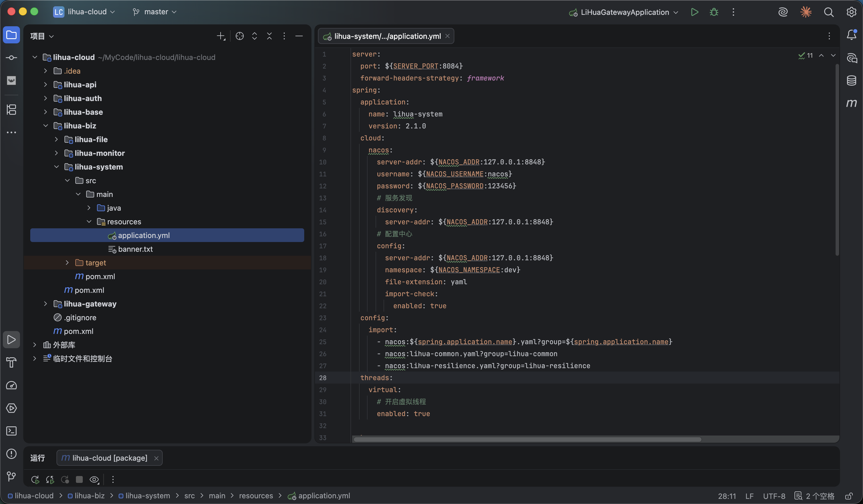863x504 pixels.
Task: Open the AI chat tool window
Action: [852, 58]
